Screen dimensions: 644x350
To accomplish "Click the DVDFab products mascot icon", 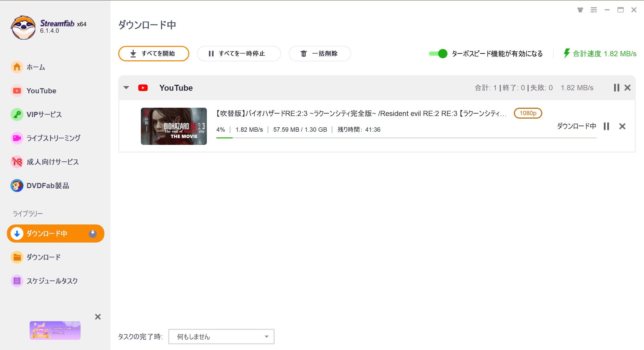I will 17,186.
